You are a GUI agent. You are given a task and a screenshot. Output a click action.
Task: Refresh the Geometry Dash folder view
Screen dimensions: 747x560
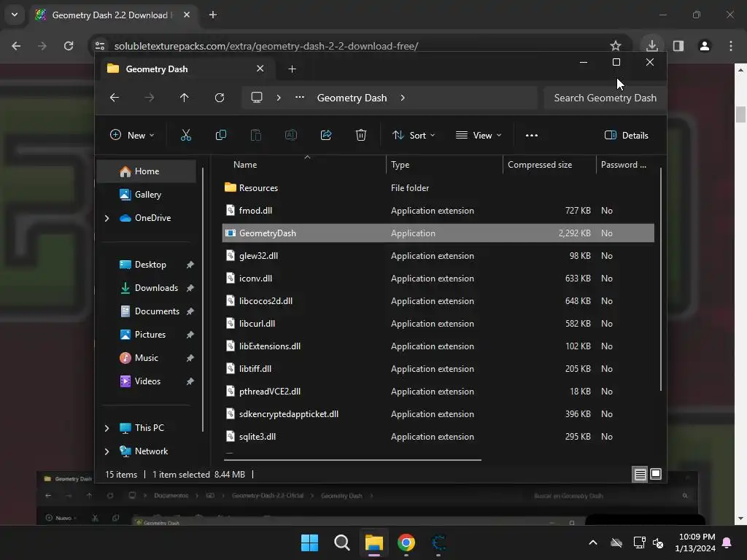[219, 98]
